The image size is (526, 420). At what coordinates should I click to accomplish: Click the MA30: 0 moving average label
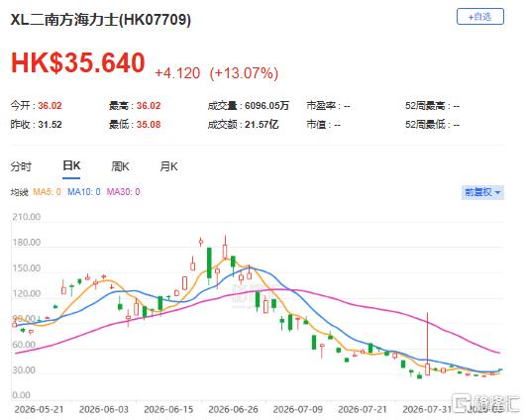(x=123, y=192)
